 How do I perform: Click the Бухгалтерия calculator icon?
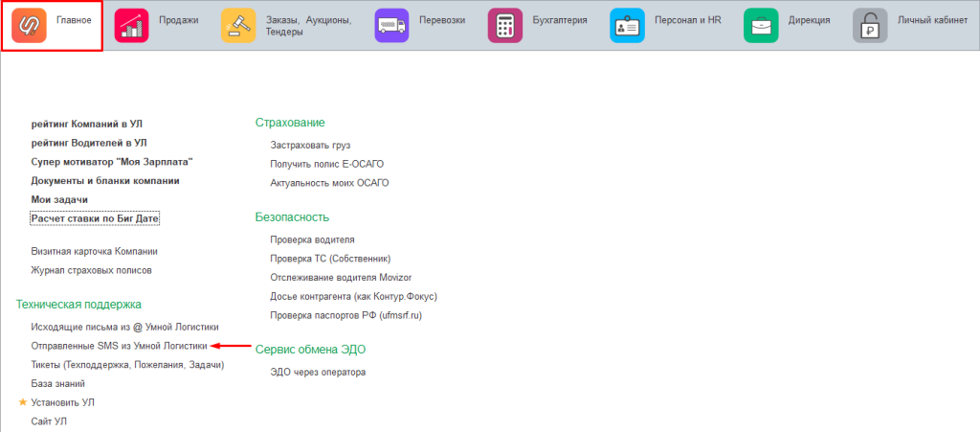[504, 26]
